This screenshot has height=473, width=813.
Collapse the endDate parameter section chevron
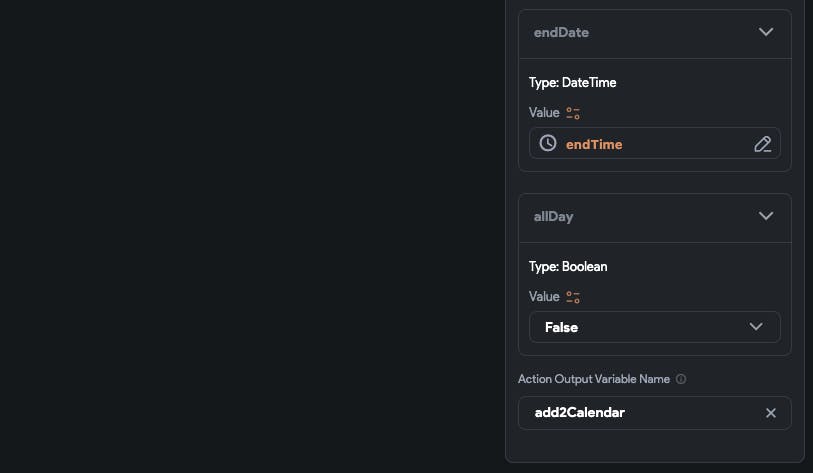766,32
